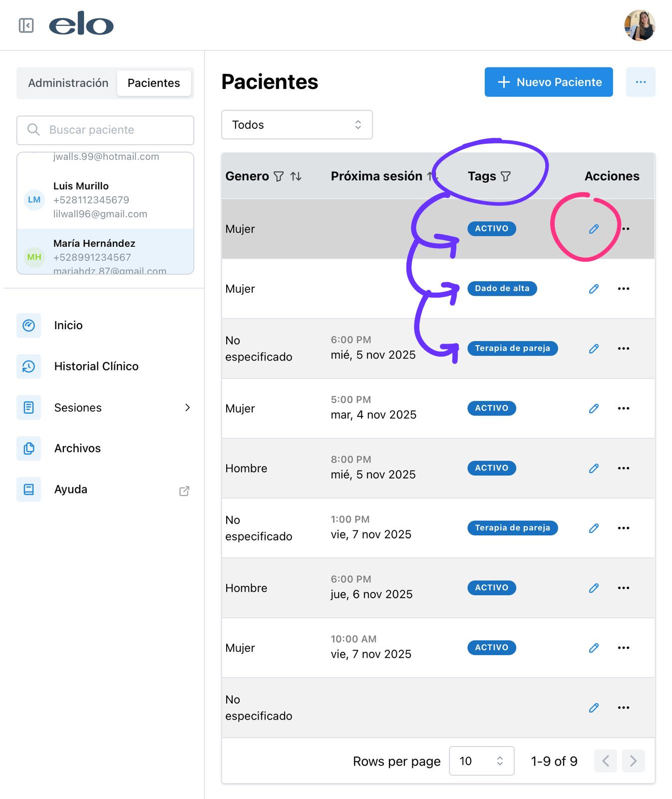Open the more options button beside Nuevo Paciente
672x799 pixels.
pyautogui.click(x=641, y=82)
